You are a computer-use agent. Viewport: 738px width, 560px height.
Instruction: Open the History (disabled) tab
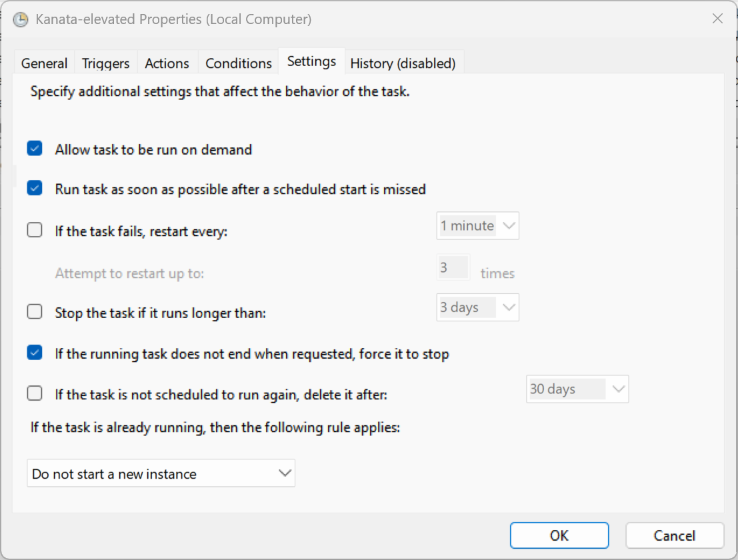tap(403, 63)
